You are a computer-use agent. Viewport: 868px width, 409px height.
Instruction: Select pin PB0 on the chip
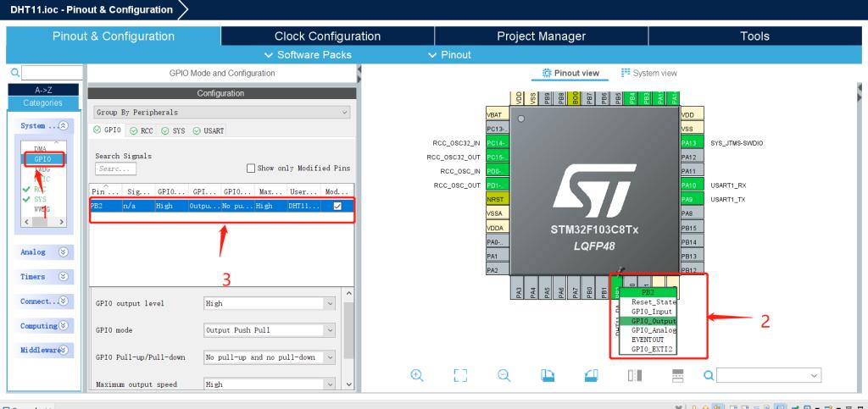coord(590,288)
